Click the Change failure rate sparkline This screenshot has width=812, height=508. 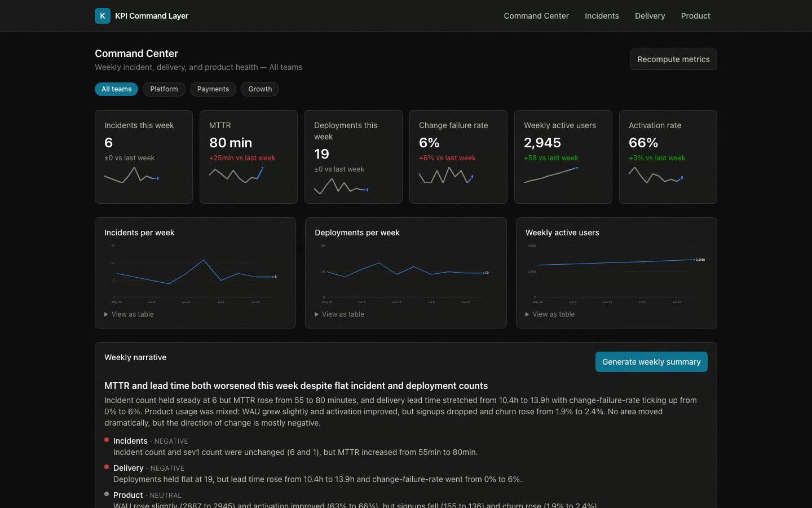point(446,176)
